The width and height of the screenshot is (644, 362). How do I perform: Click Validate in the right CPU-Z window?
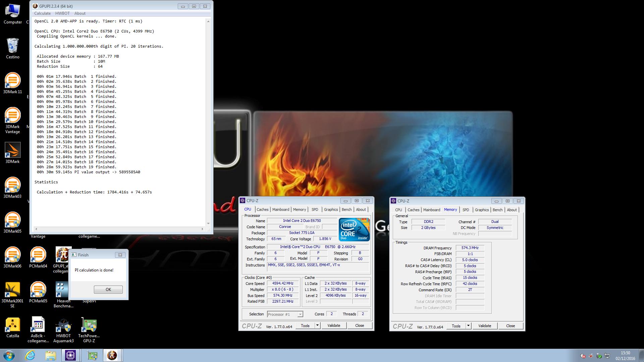point(485,326)
